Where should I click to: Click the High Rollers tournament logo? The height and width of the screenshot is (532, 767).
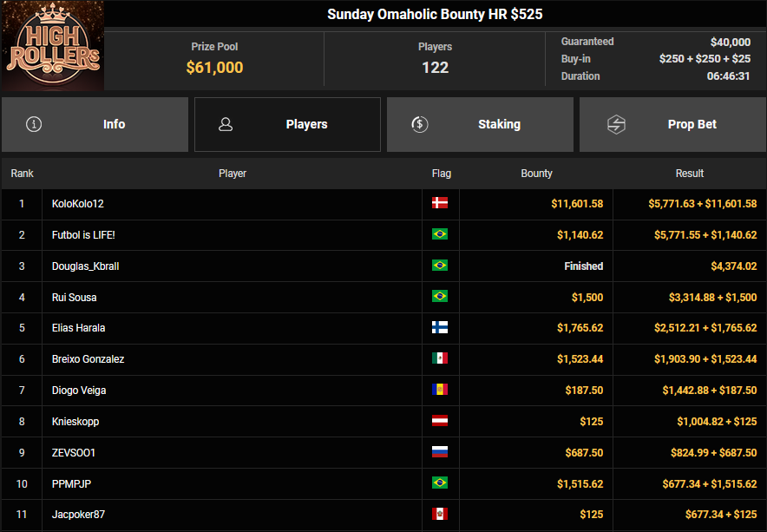tap(52, 46)
